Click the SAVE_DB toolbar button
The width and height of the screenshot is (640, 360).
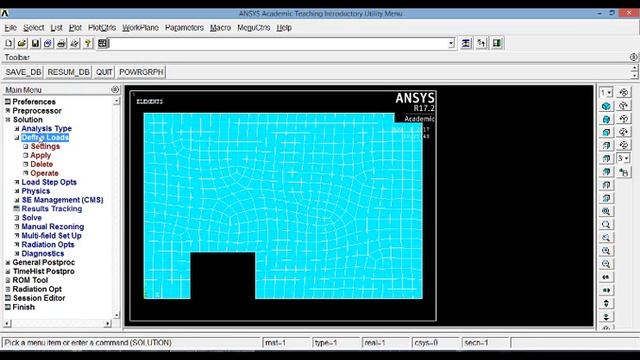[x=23, y=72]
